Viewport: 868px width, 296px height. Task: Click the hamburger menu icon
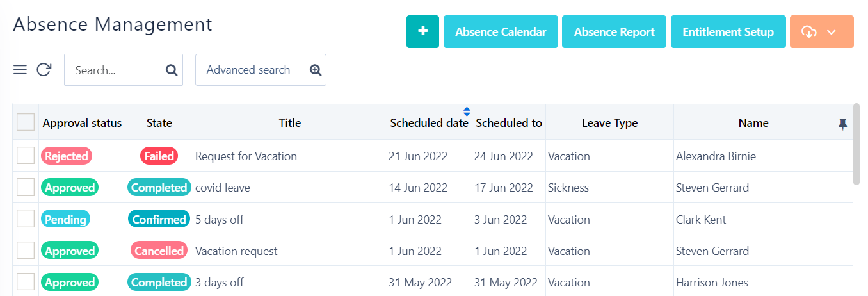click(20, 70)
